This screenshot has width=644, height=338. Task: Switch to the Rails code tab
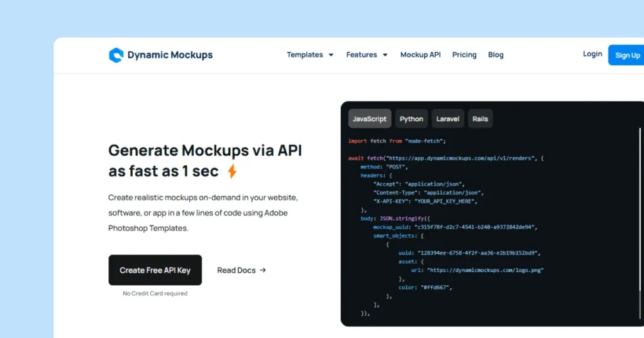click(480, 119)
